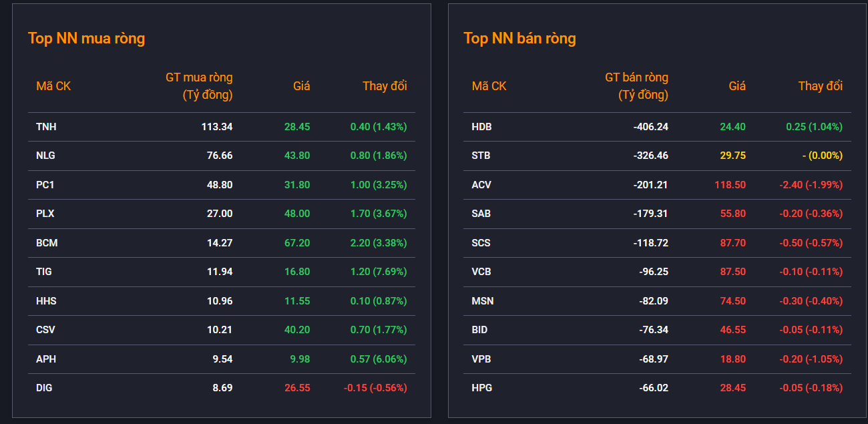Click the PC1 stock symbol

click(x=45, y=185)
